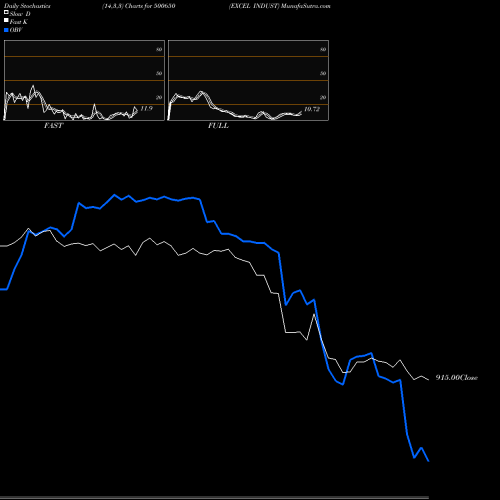Click the 20 level label in FAST chart

tap(159, 97)
